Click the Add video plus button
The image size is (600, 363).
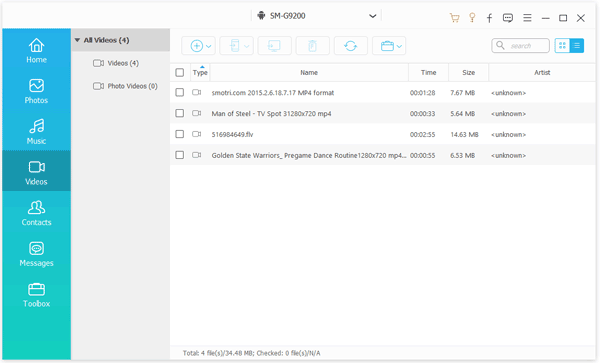196,46
